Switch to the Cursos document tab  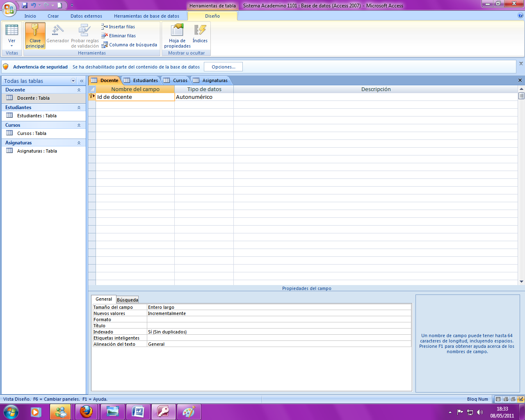tap(176, 80)
